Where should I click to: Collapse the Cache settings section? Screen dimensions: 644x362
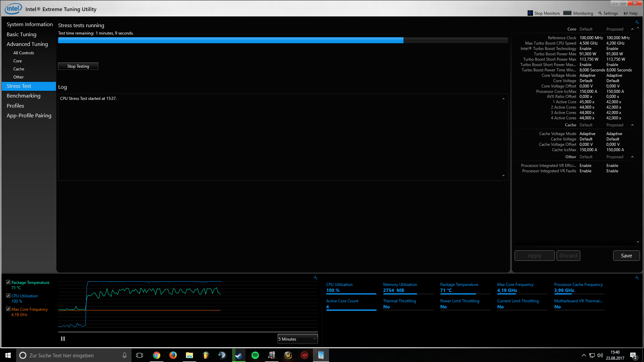click(x=632, y=125)
